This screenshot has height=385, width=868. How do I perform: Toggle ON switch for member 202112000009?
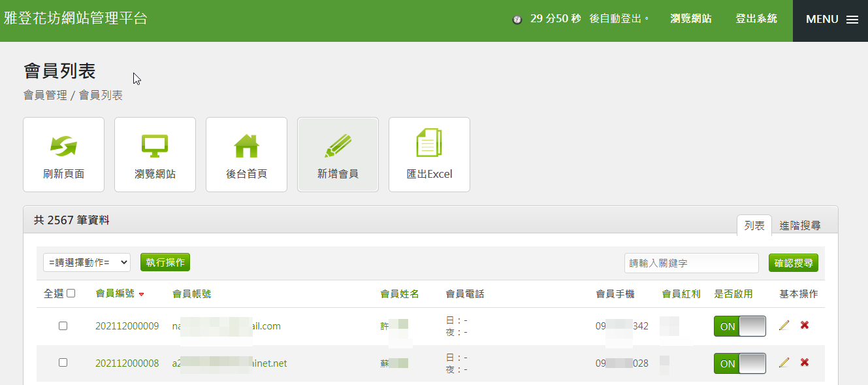[x=740, y=326]
